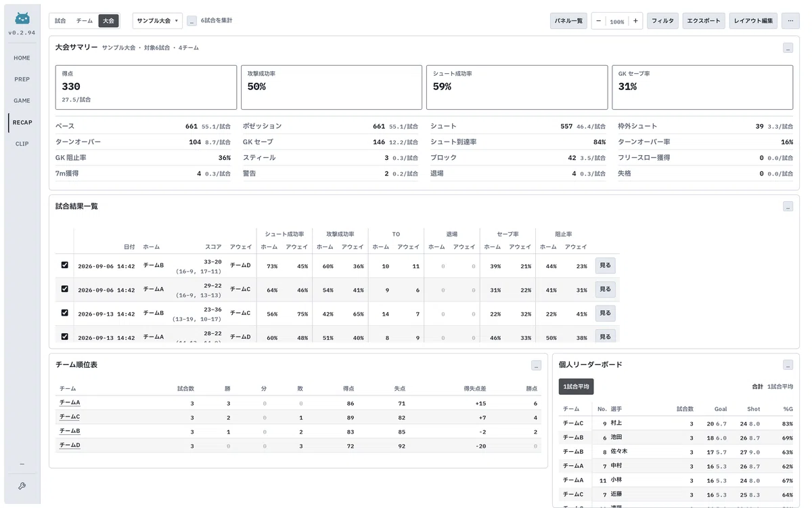This screenshot has height=508, width=812.
Task: Open the 試合結果一覧 panel menu button
Action: 788,207
